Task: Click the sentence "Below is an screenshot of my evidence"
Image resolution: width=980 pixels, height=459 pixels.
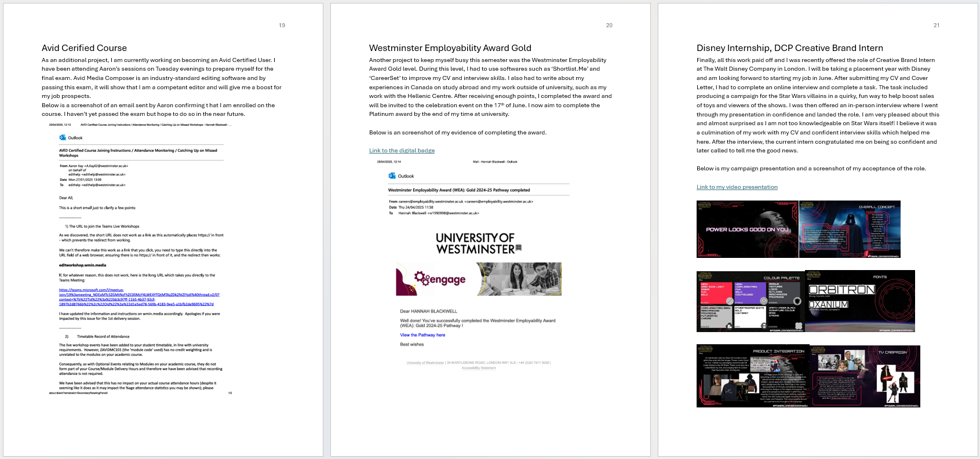Action: pyautogui.click(x=458, y=133)
